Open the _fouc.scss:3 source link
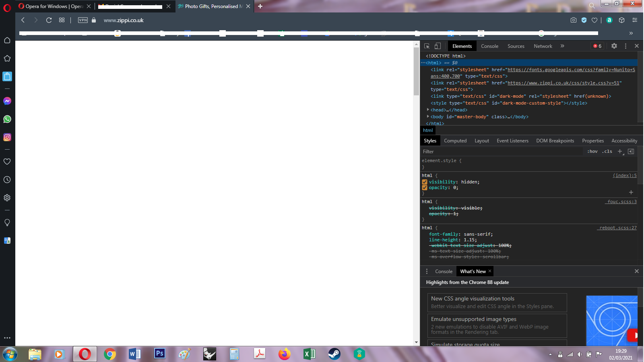The height and width of the screenshot is (362, 644). (622, 202)
